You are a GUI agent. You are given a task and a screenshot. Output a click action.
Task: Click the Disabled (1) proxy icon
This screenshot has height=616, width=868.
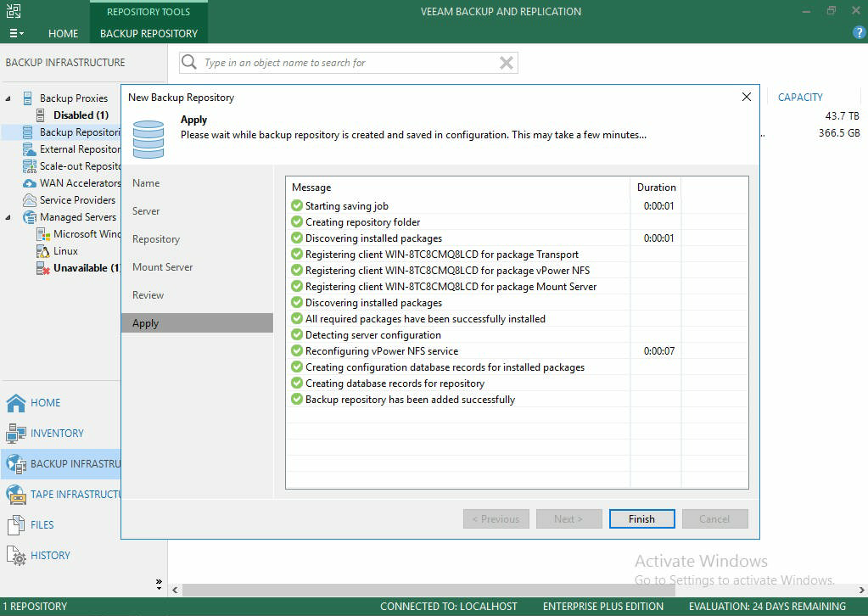tap(41, 115)
